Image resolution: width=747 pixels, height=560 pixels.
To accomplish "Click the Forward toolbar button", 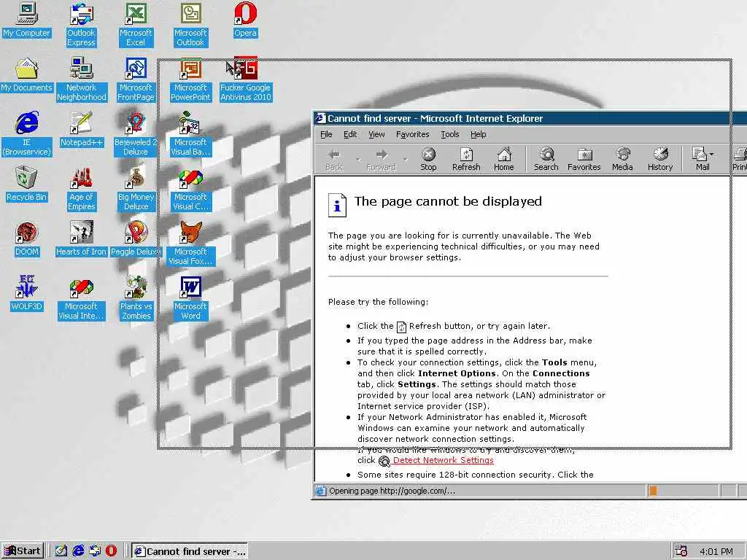I will coord(381,160).
